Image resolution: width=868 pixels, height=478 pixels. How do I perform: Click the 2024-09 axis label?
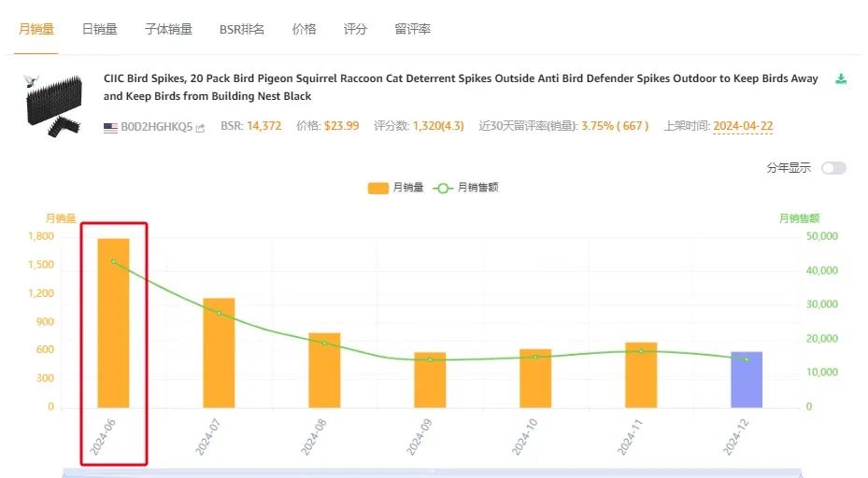(x=420, y=437)
